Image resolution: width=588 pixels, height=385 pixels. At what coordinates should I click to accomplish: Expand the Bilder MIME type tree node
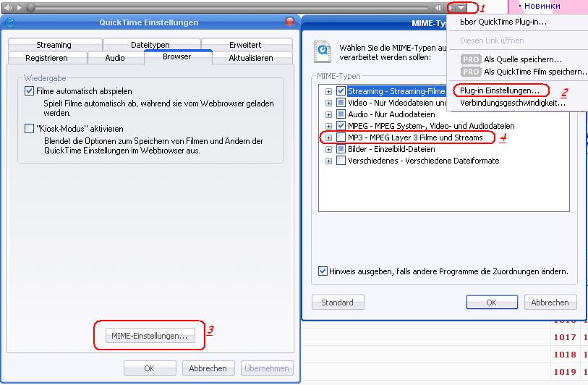pos(328,149)
